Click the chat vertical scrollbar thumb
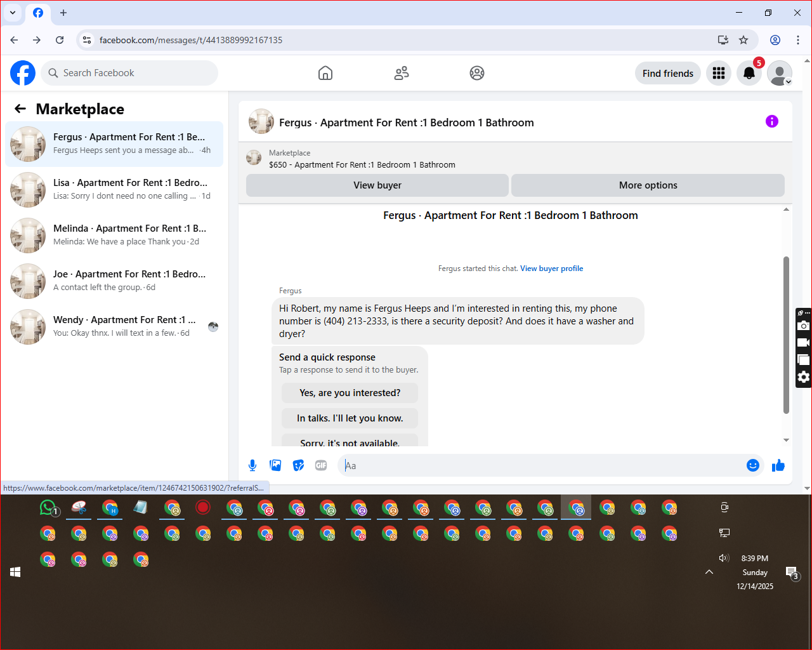The image size is (812, 650). (786, 335)
